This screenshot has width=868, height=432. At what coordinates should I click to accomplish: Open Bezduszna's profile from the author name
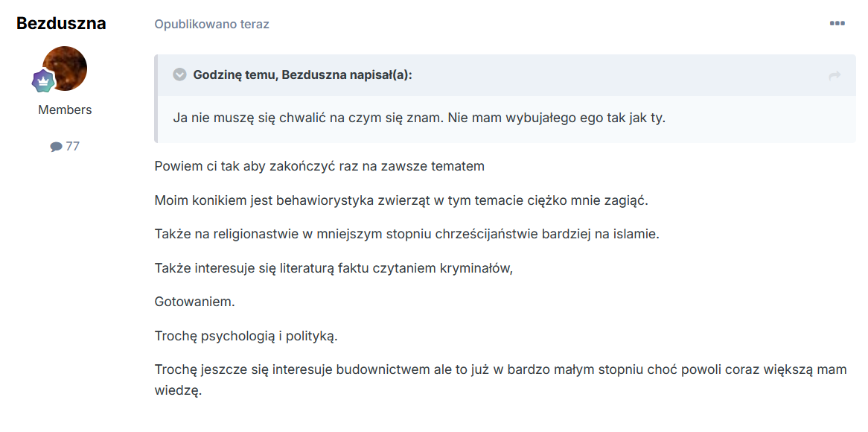click(x=61, y=23)
